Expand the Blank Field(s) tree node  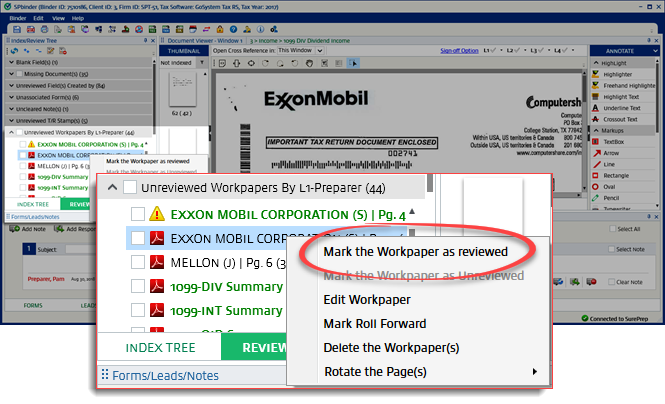11,62
